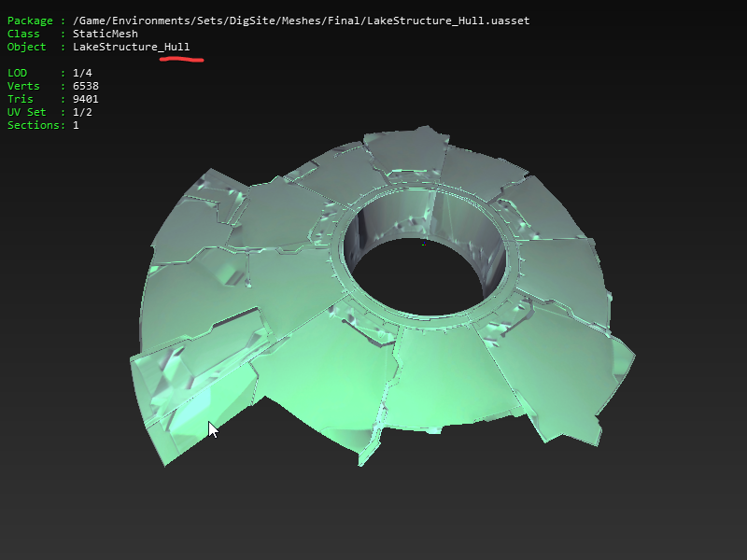Viewport: 747px width, 560px height.
Task: Click the LOD value 1/4
Action: tap(82, 73)
